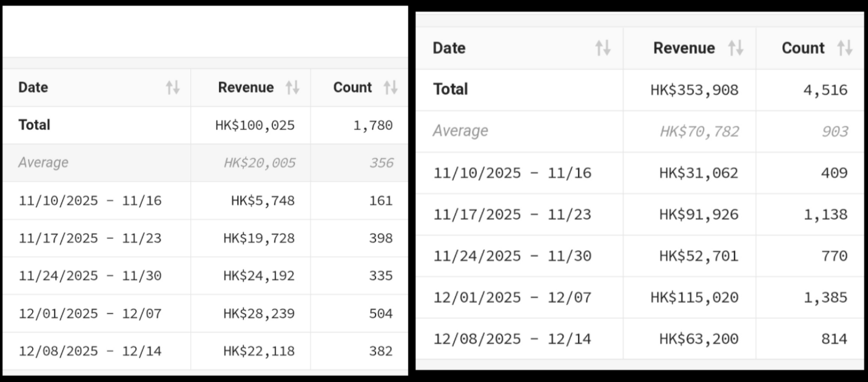Click the Count sort arrows in the 4,516 total table

(845, 49)
